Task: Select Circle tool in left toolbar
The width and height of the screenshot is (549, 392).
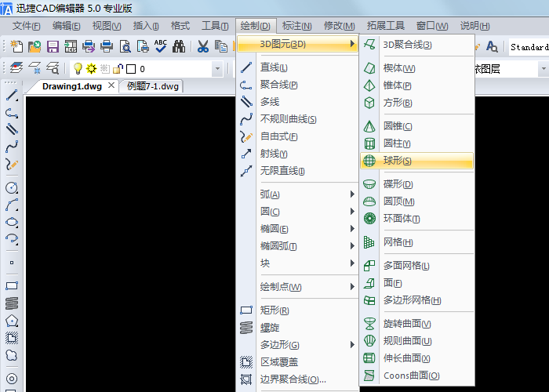Action: click(12, 187)
